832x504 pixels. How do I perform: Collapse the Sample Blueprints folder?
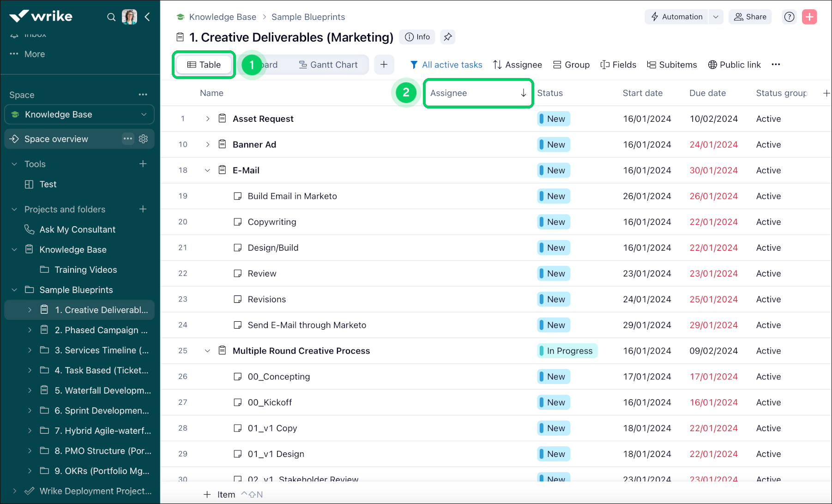pos(14,289)
